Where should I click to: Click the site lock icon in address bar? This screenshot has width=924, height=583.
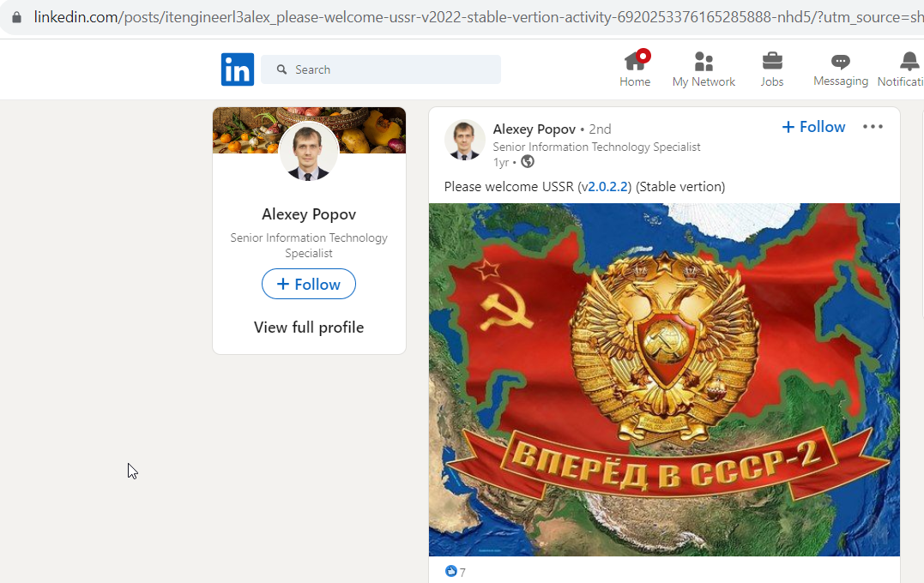click(x=16, y=17)
